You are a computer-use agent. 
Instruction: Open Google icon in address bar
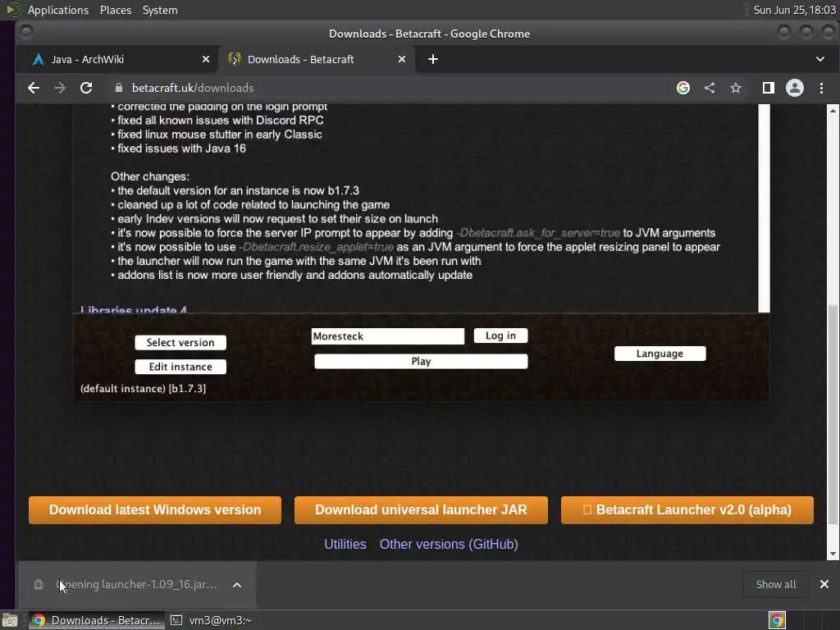click(x=683, y=88)
